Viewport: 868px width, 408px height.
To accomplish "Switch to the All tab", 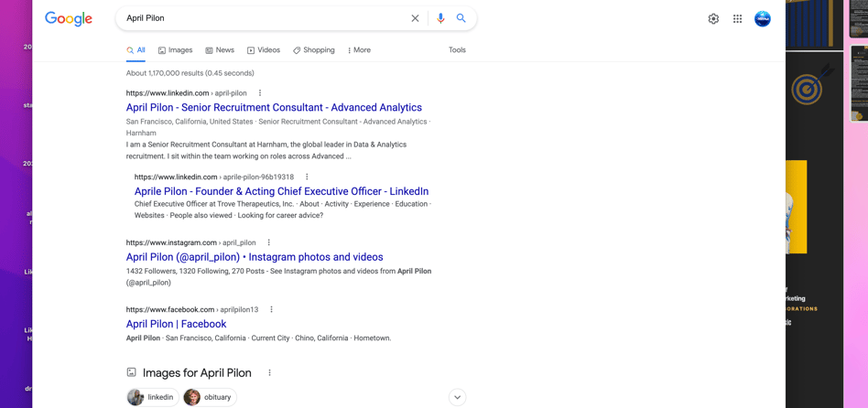I will 136,50.
